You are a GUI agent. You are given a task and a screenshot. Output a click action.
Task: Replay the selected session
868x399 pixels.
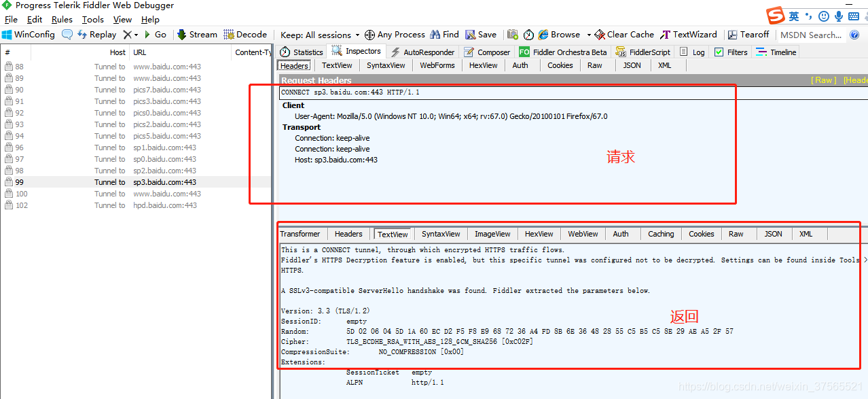[96, 35]
